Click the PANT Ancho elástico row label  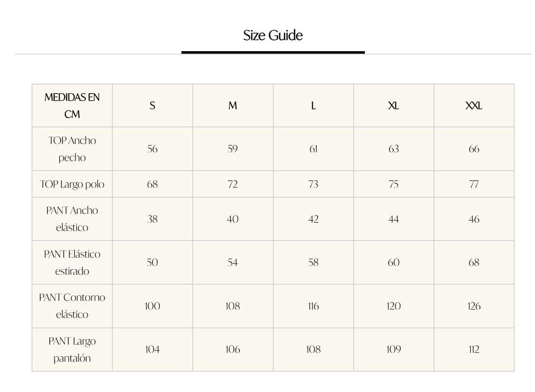[72, 220]
